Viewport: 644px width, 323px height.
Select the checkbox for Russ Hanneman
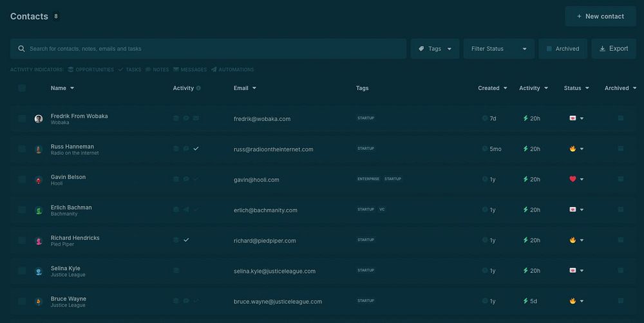22,149
